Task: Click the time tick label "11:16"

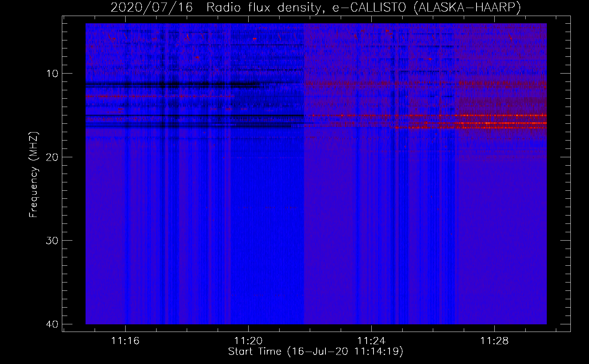Action: pyautogui.click(x=125, y=341)
